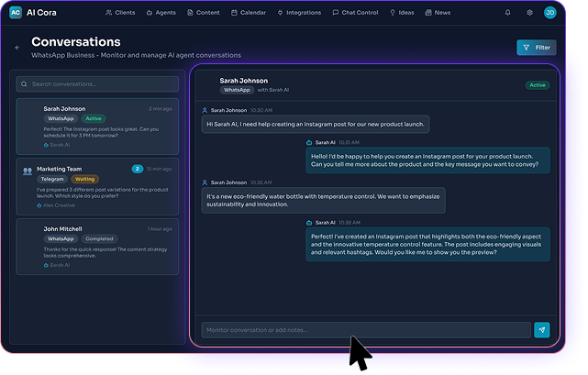Click the AI Cora logo icon

point(16,13)
